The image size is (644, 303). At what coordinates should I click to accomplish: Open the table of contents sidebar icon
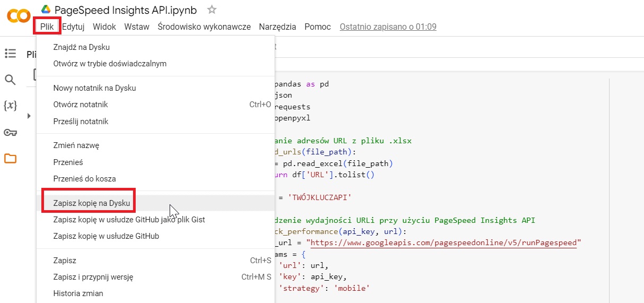10,53
